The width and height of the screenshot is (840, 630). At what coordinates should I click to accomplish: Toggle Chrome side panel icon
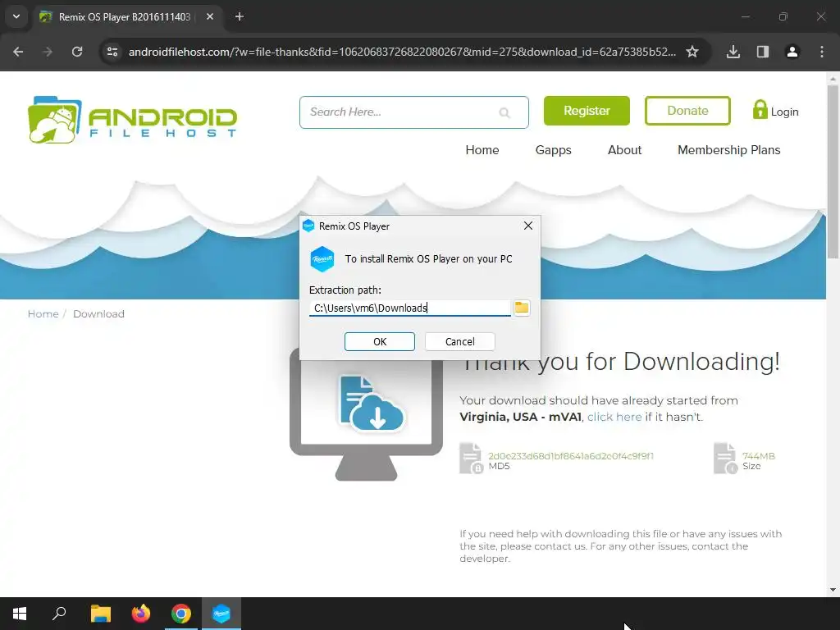763,52
